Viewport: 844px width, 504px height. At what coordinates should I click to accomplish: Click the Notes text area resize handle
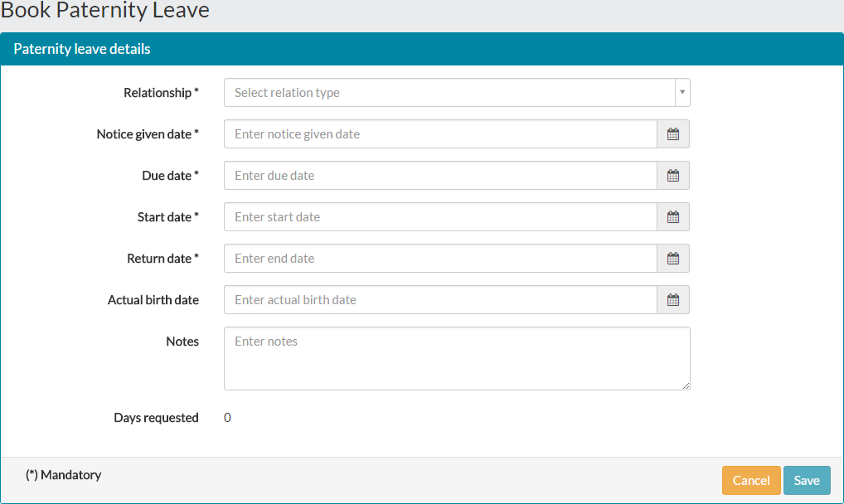[686, 385]
